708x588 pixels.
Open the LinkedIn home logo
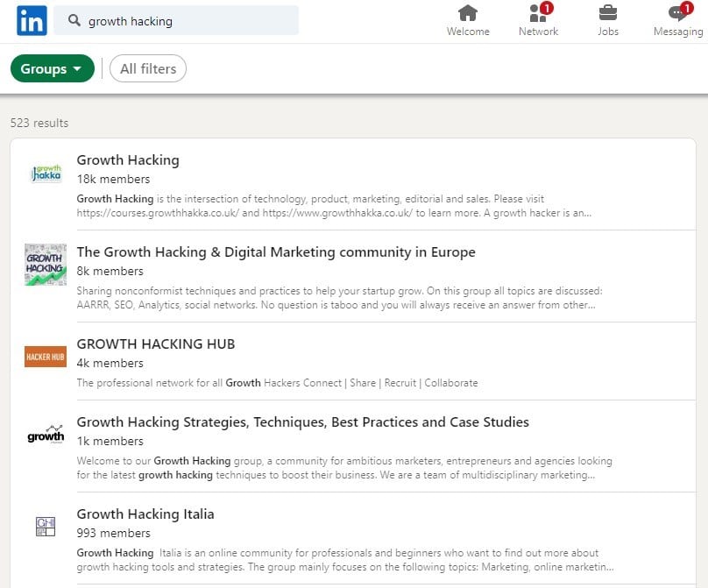click(32, 20)
